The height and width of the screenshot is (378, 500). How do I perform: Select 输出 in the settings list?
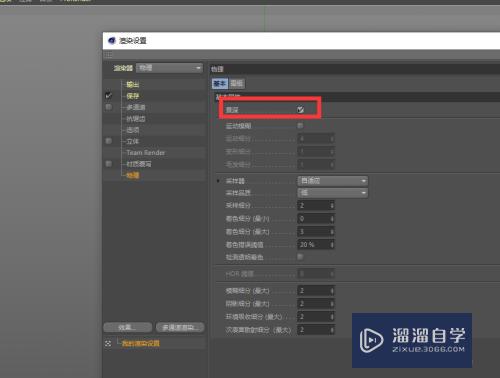click(x=133, y=84)
